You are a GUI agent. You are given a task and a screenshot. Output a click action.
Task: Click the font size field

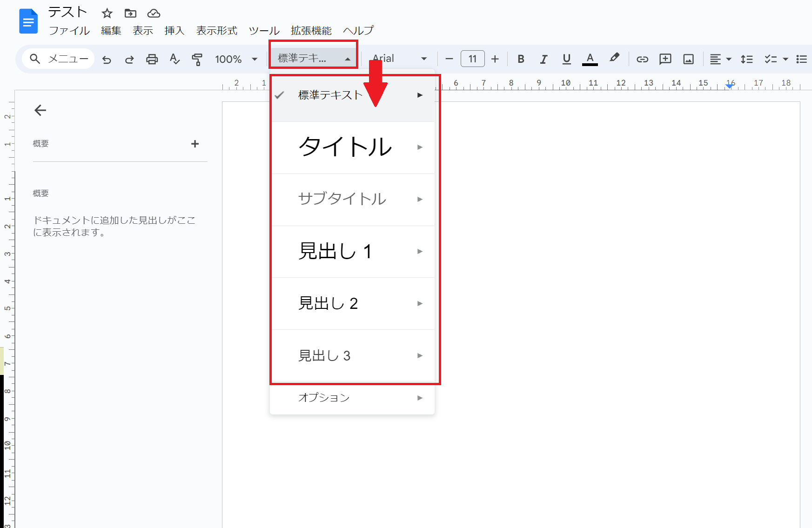tap(472, 59)
